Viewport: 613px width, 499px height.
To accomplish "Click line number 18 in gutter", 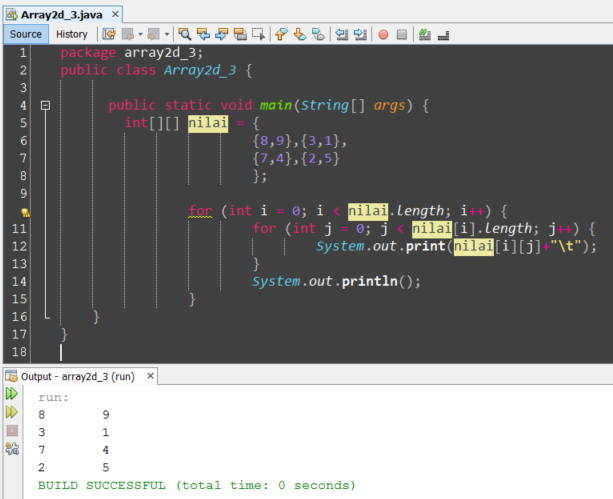I will [19, 352].
